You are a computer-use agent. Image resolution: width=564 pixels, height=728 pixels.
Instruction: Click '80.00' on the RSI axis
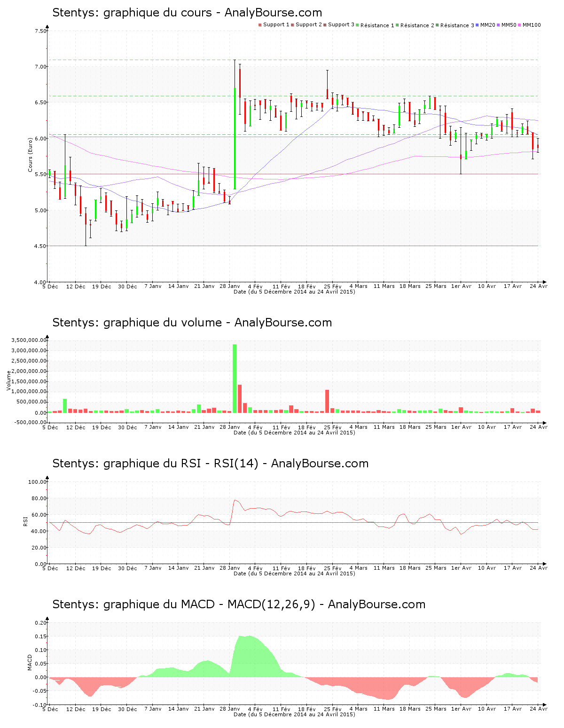click(39, 498)
